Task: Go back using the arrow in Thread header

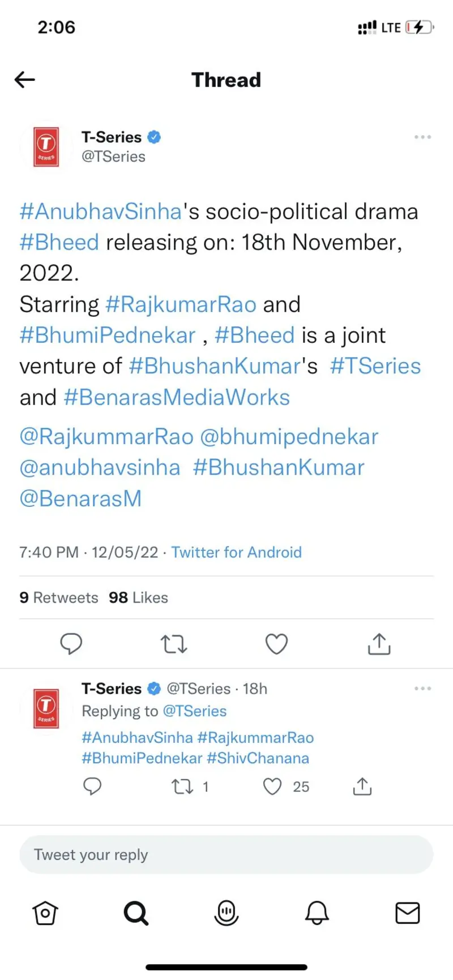Action: (x=24, y=80)
